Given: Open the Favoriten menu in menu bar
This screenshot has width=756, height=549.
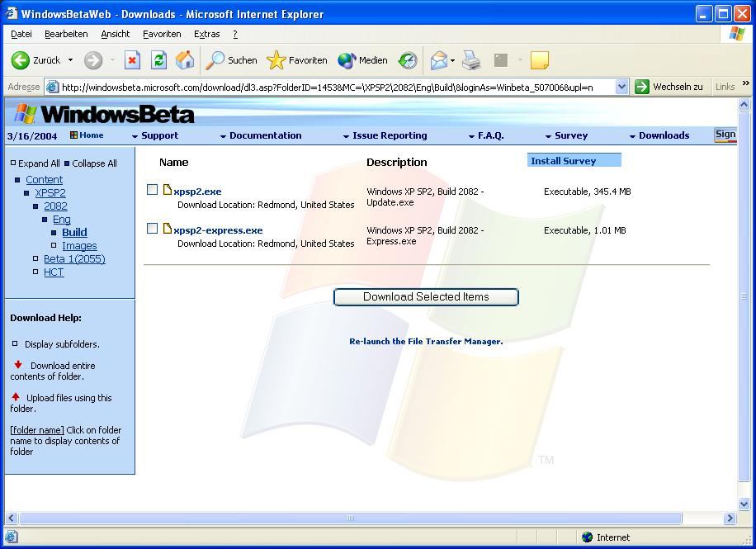Looking at the screenshot, I should click(162, 34).
